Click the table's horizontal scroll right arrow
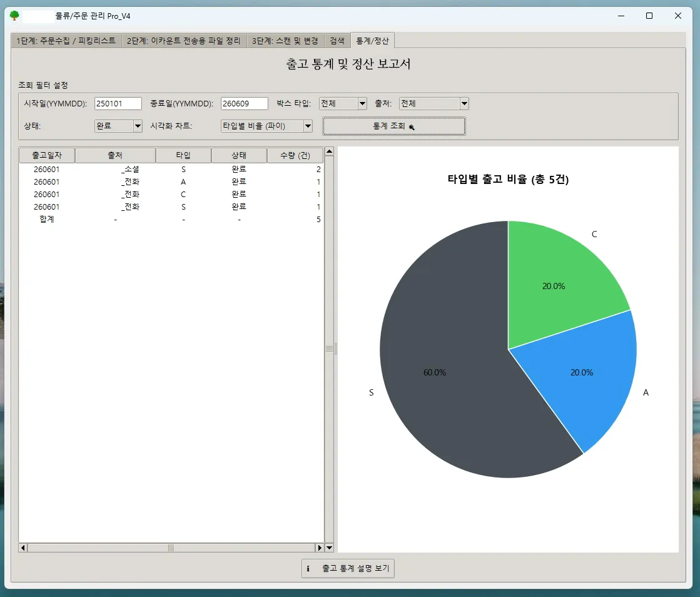700x597 pixels. (320, 548)
